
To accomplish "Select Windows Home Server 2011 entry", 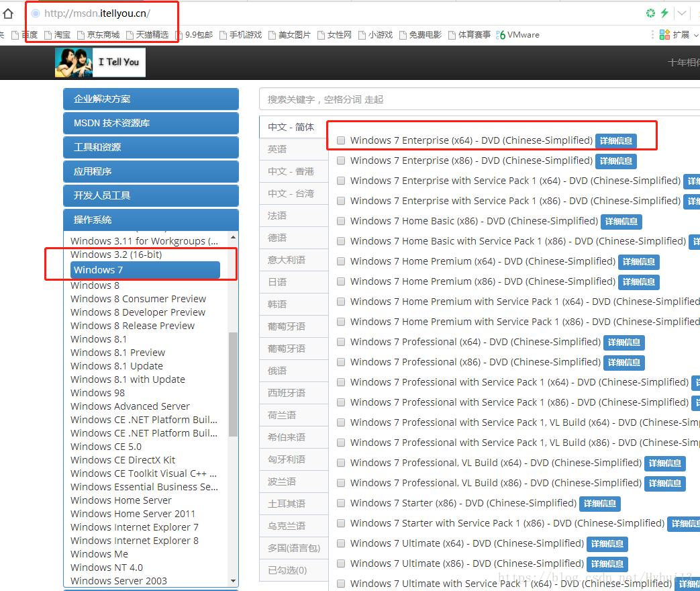I will pos(133,514).
